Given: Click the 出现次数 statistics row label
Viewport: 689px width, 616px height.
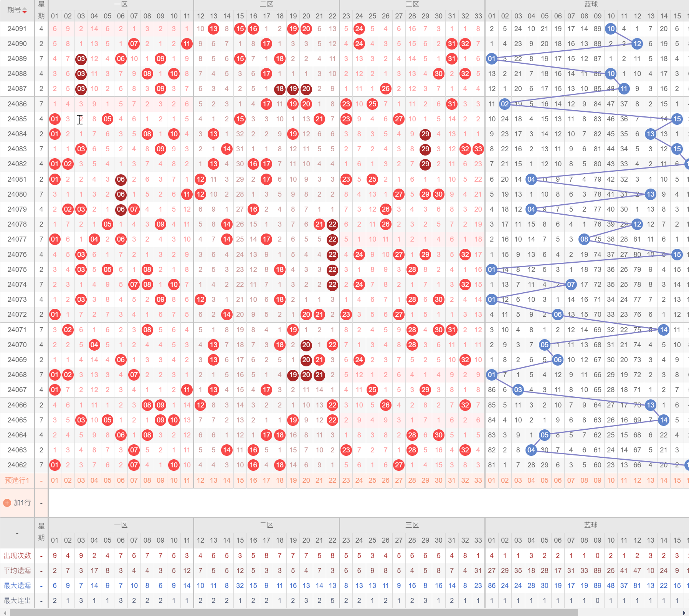Looking at the screenshot, I should pyautogui.click(x=17, y=556).
